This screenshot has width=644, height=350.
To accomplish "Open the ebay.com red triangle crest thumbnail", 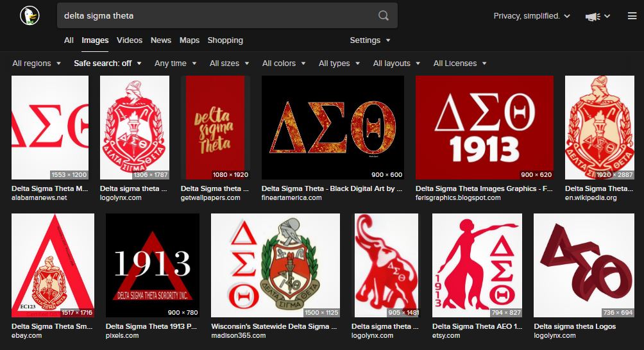I will (x=53, y=265).
